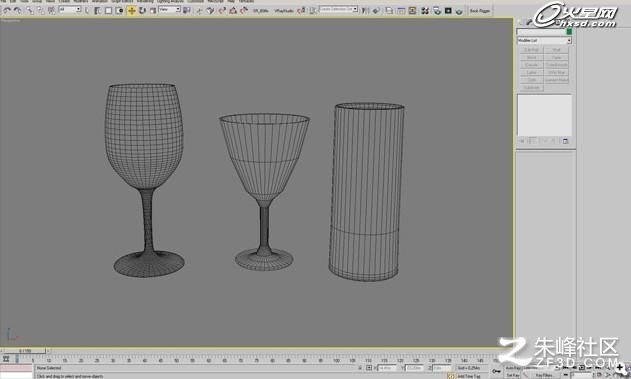
Task: Select the tall cylinder glass wireframe
Action: coord(366,192)
